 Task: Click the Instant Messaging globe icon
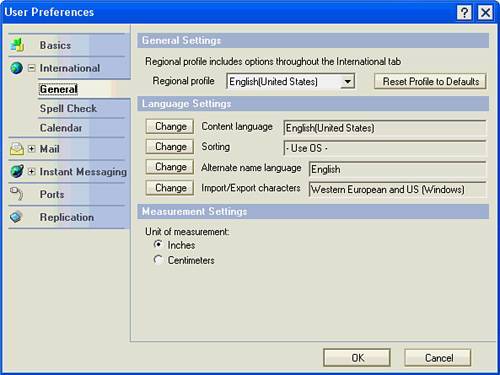(17, 171)
